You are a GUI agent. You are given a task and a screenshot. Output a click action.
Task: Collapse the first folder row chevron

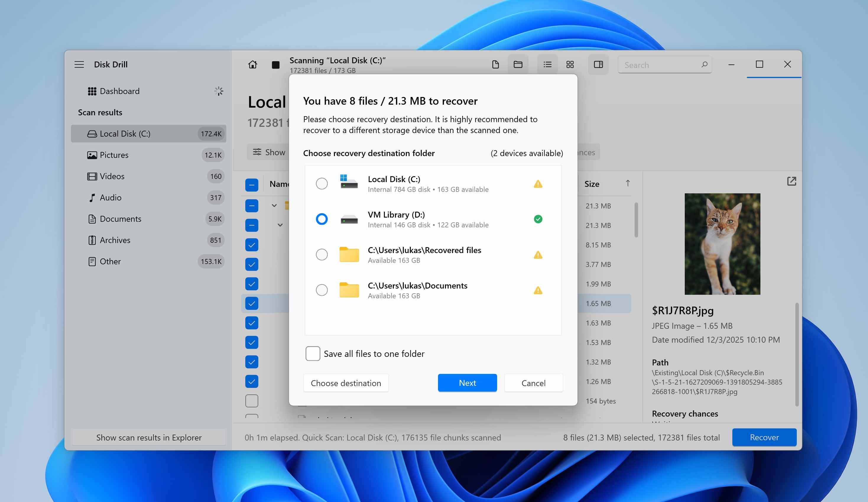coord(274,206)
